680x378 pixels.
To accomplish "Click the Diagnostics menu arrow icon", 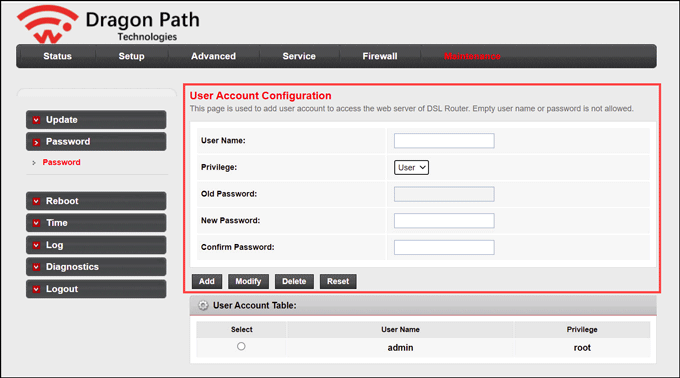I will point(36,267).
